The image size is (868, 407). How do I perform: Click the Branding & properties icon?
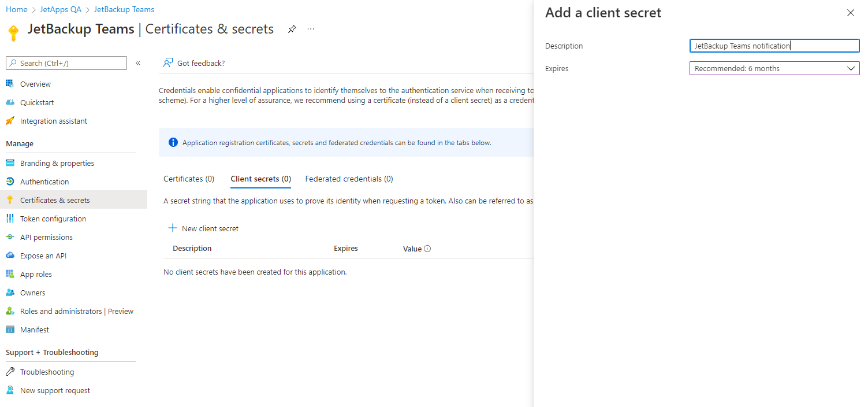pyautogui.click(x=10, y=163)
